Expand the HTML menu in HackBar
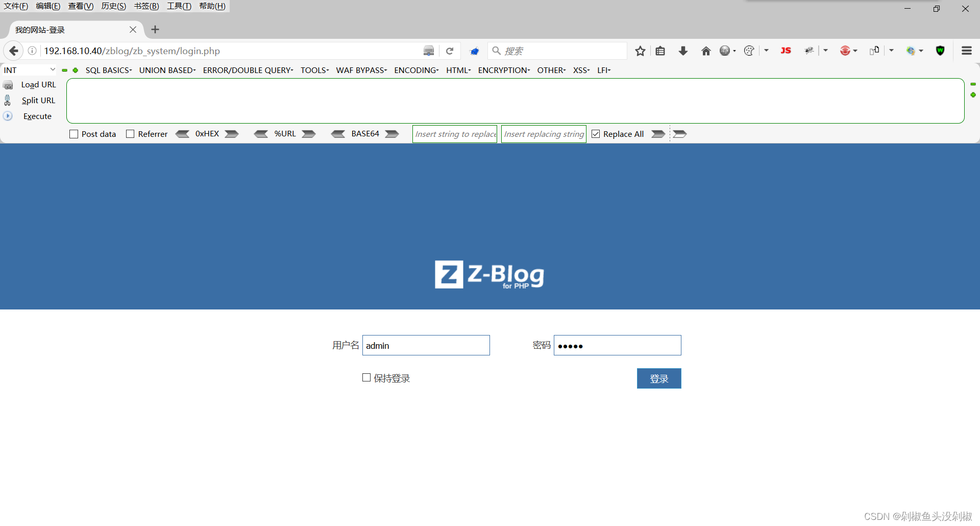Image resolution: width=980 pixels, height=526 pixels. click(458, 70)
